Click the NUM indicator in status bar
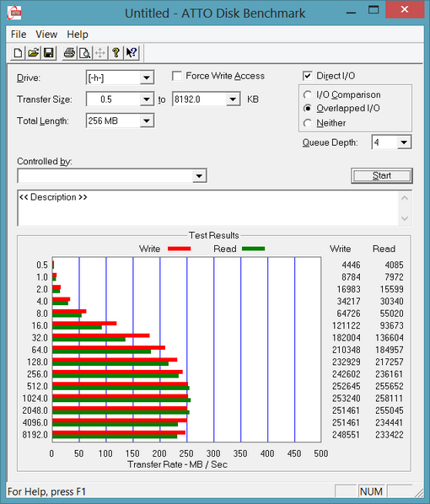This screenshot has height=504, width=430. point(371,491)
